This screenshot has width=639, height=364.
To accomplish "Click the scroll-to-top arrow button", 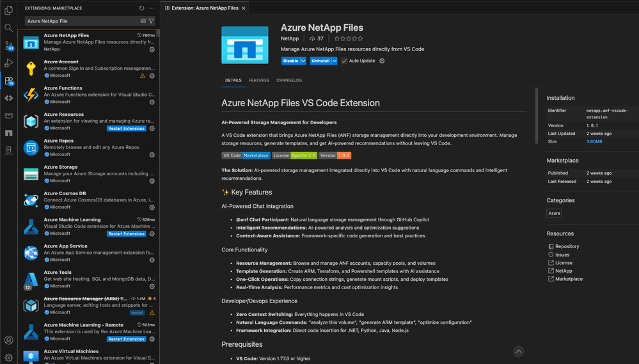I will point(519,351).
